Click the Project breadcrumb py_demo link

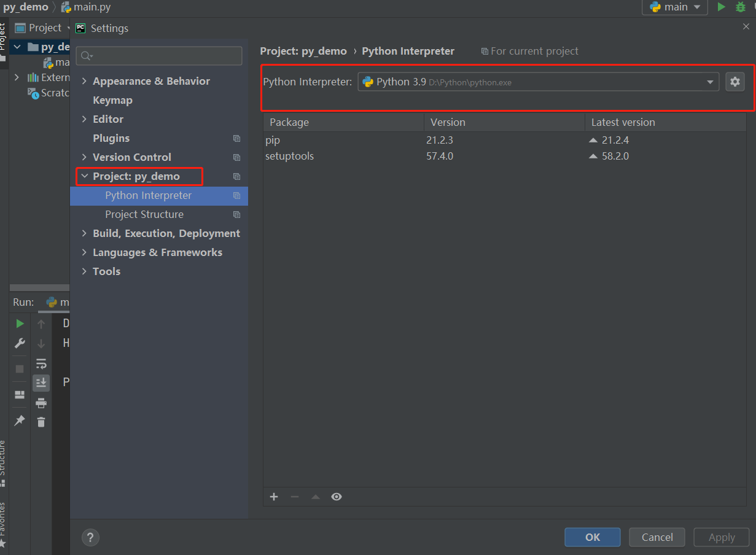click(303, 51)
